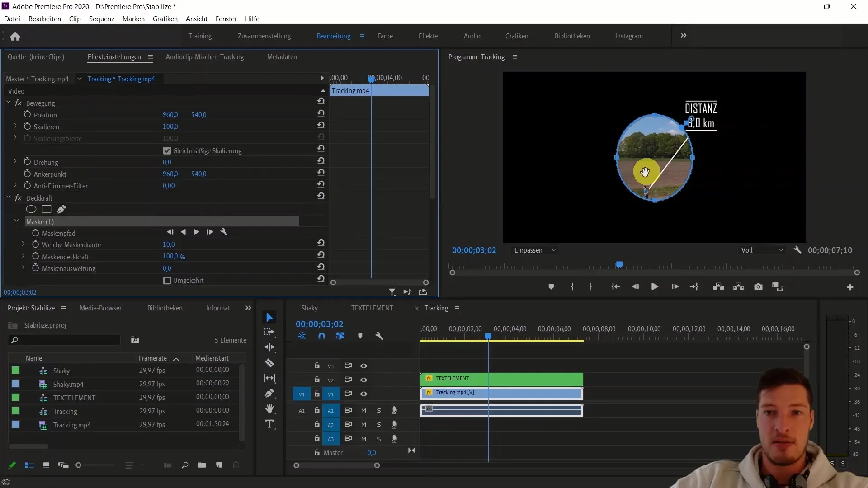Click the Position X value 960,0
This screenshot has height=488, width=868.
[170, 115]
